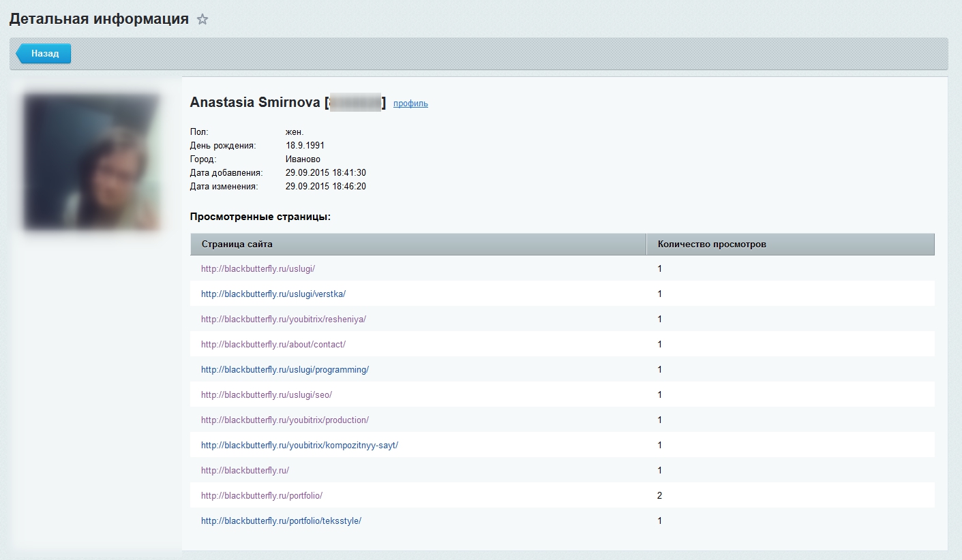Click the birthday value 18.9.1991

click(305, 146)
